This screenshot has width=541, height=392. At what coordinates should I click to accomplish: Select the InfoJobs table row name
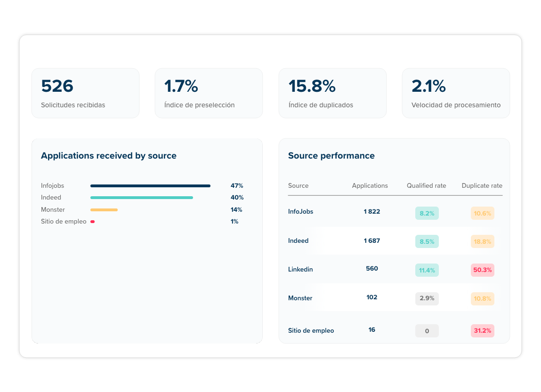(x=300, y=212)
